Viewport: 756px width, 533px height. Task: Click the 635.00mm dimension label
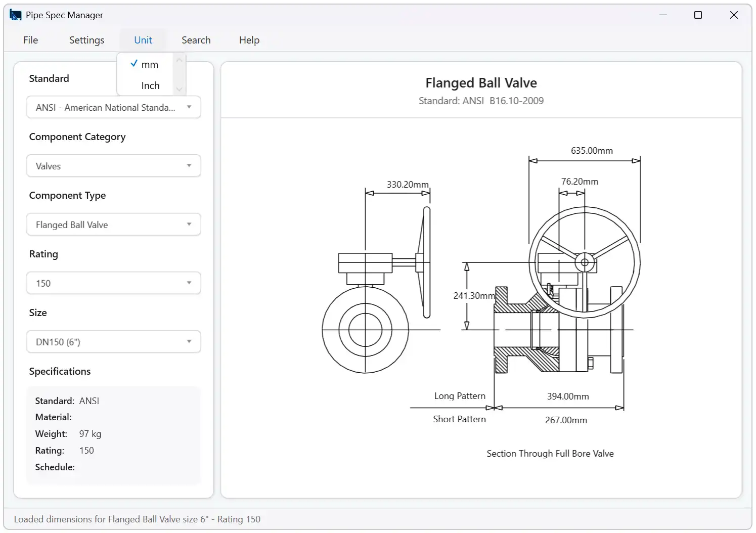592,151
